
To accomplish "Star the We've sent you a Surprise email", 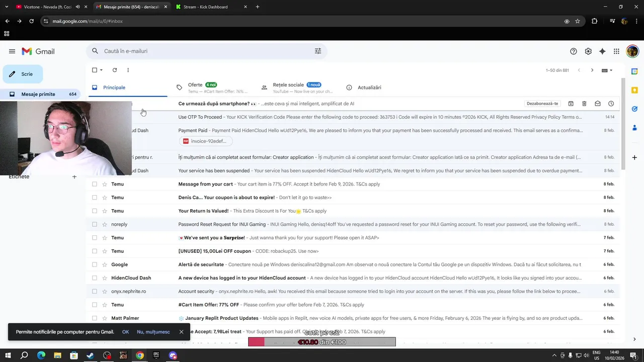I will click(105, 238).
